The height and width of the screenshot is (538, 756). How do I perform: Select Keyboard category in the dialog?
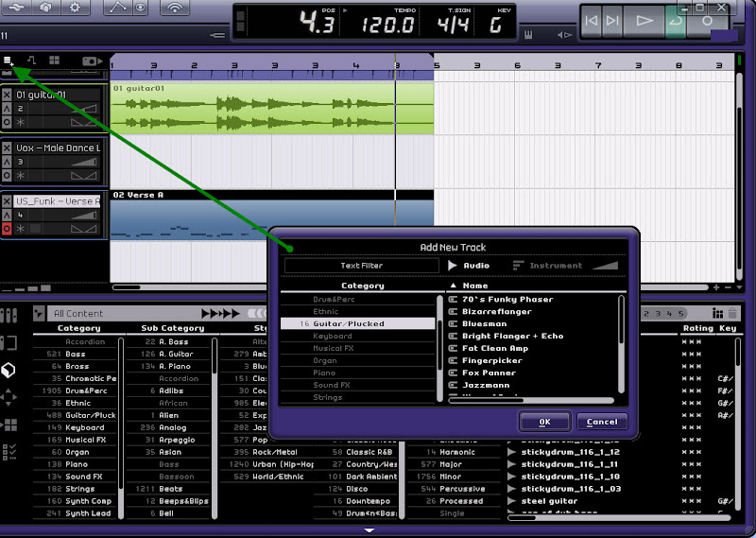click(x=358, y=336)
